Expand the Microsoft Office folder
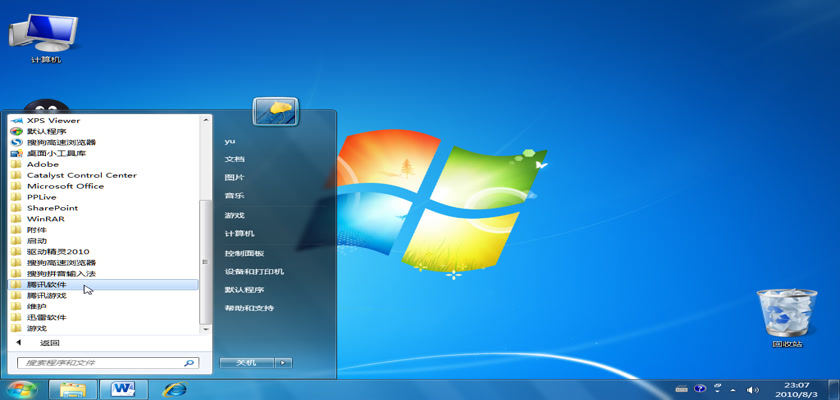This screenshot has width=840, height=400. [65, 186]
